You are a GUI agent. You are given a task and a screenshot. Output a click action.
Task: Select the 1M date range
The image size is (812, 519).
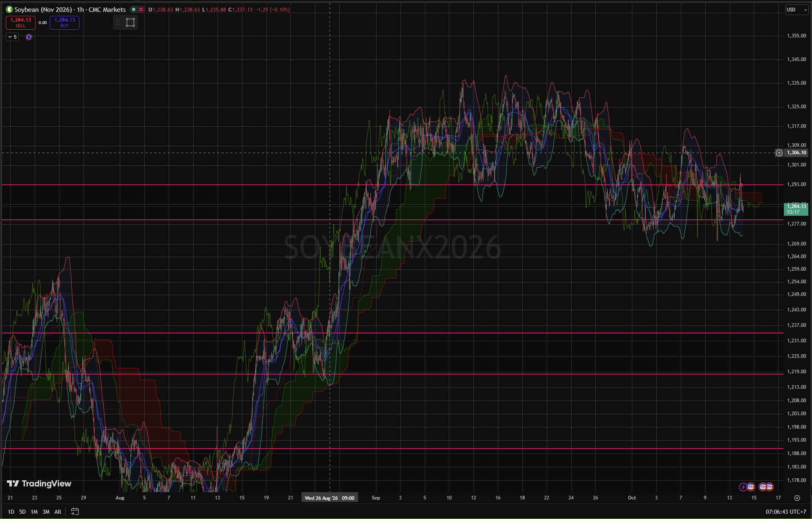click(34, 512)
